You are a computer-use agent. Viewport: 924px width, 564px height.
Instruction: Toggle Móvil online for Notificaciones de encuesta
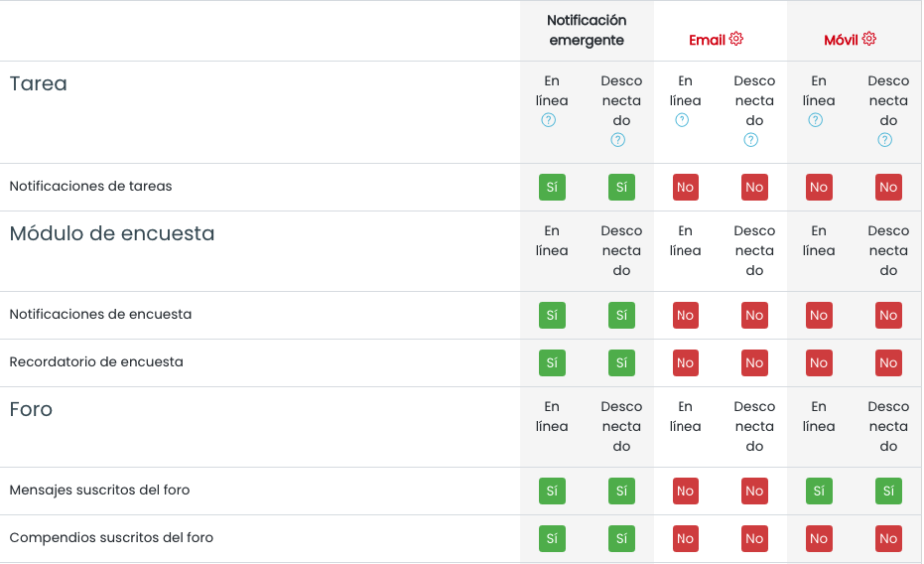click(x=818, y=315)
